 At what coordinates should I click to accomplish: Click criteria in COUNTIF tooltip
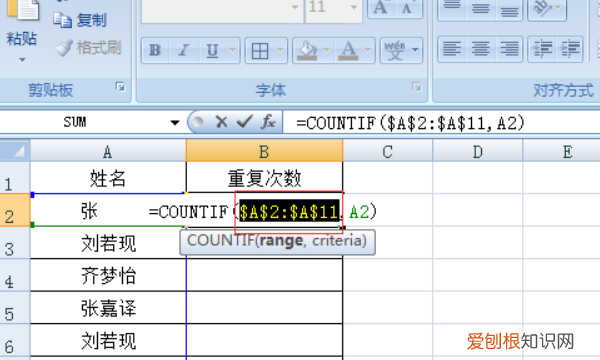coord(336,241)
